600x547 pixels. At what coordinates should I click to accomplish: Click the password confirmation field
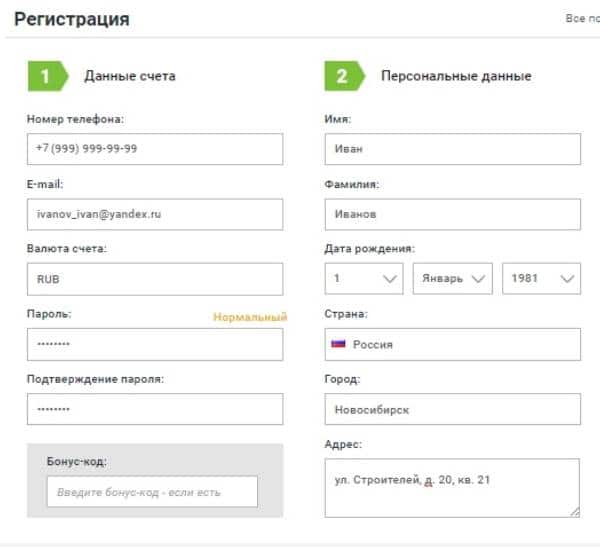[x=155, y=409]
